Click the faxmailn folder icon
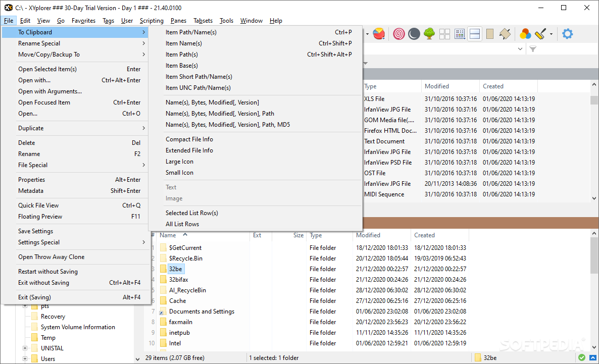 (x=164, y=322)
